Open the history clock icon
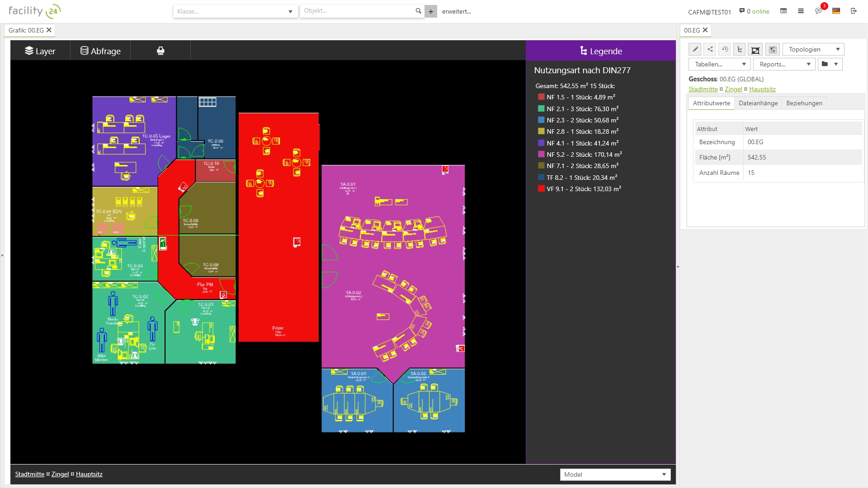The image size is (868, 488). pyautogui.click(x=725, y=49)
